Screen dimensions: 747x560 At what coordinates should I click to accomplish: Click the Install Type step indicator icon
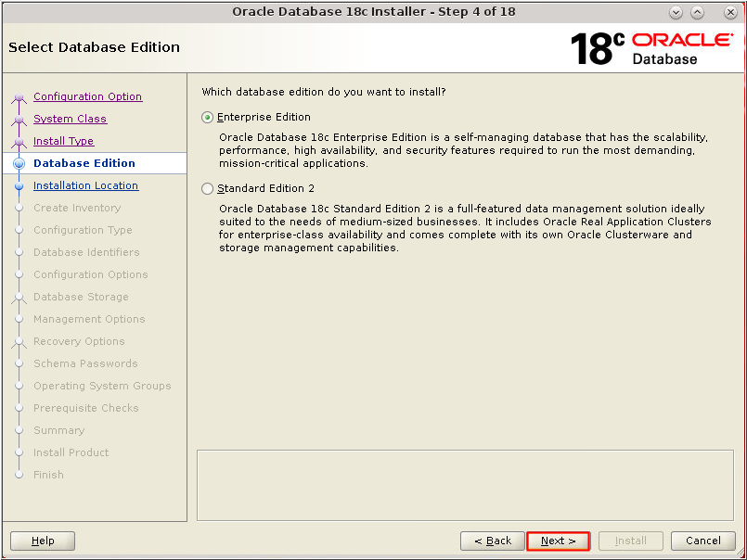[19, 141]
